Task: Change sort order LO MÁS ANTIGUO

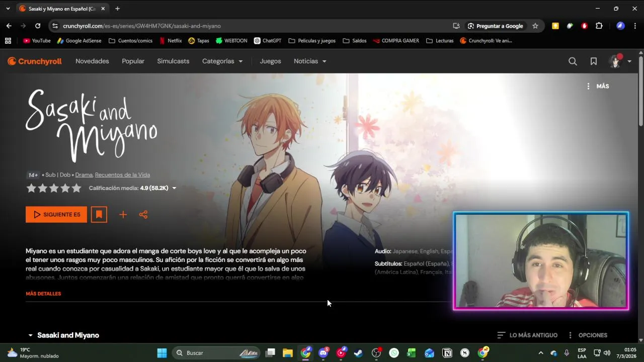Action: coord(527,335)
